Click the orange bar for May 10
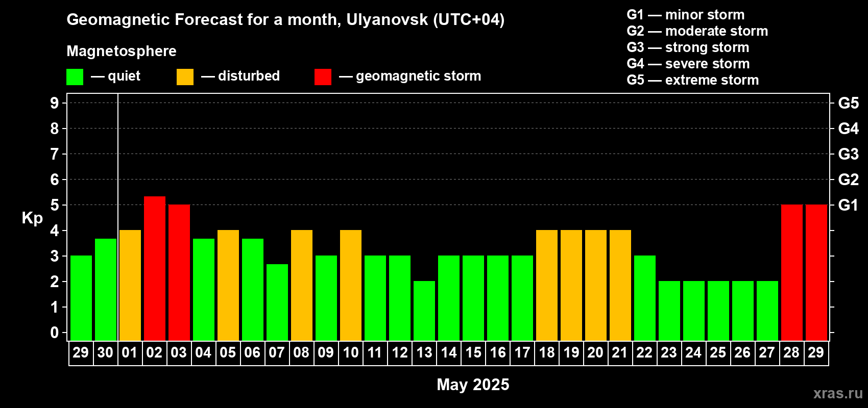The image size is (868, 408). [351, 286]
